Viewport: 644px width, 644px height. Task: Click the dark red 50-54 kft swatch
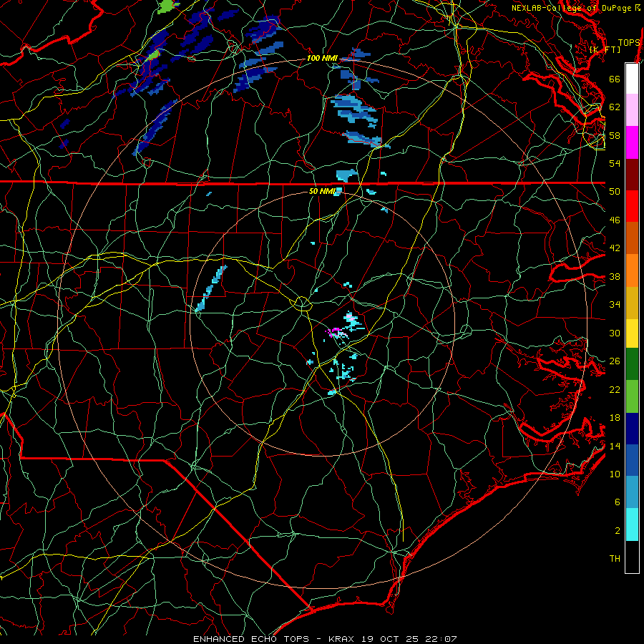[x=632, y=175]
